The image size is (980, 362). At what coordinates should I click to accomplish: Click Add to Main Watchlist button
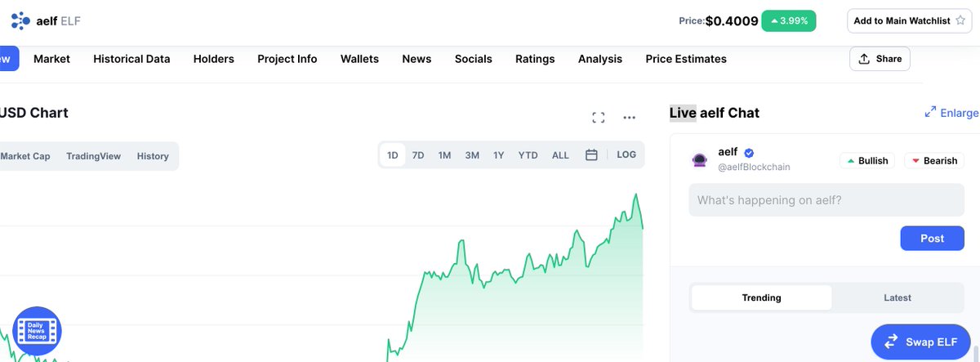(x=909, y=20)
